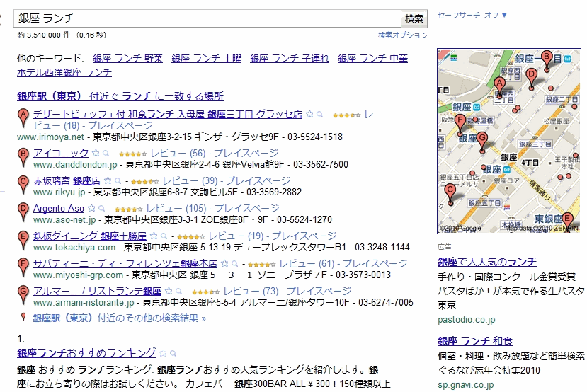The height and width of the screenshot is (392, 587).
Task: Click marker C on the map
Action: pos(449,191)
